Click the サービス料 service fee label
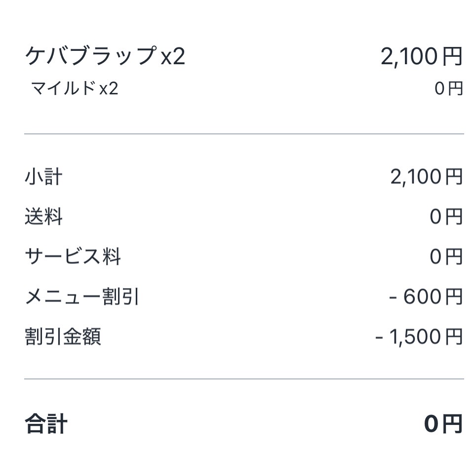The height and width of the screenshot is (458, 476). click(73, 257)
